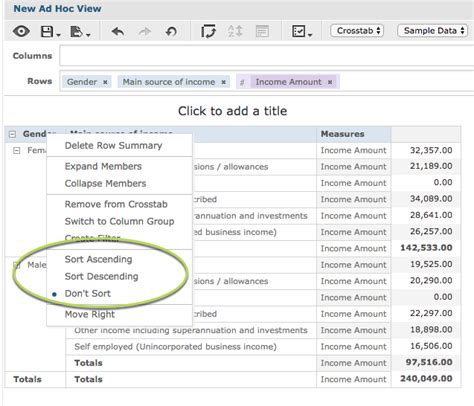Open the export document menu

[x=80, y=32]
